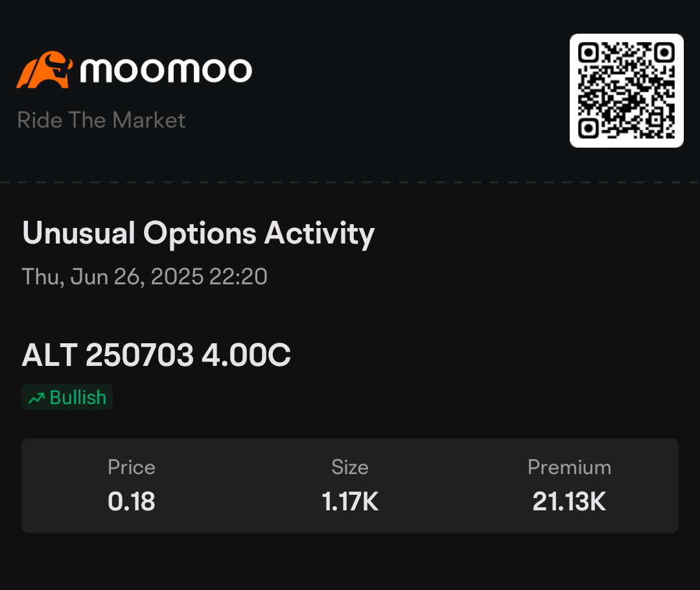Click the dashed divider line below header
The image size is (700, 590).
click(x=350, y=182)
